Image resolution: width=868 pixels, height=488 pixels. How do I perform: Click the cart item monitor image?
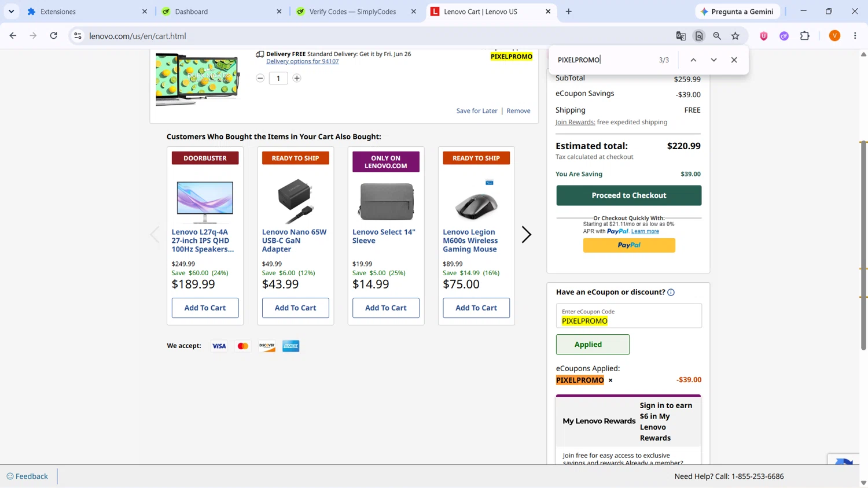click(197, 79)
